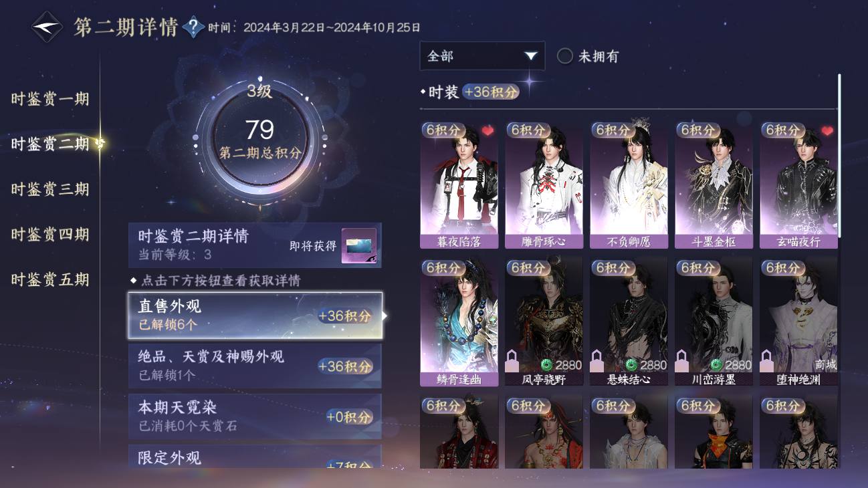Switch to 时鉴赏四期 tab
The image size is (868, 488).
click(50, 234)
